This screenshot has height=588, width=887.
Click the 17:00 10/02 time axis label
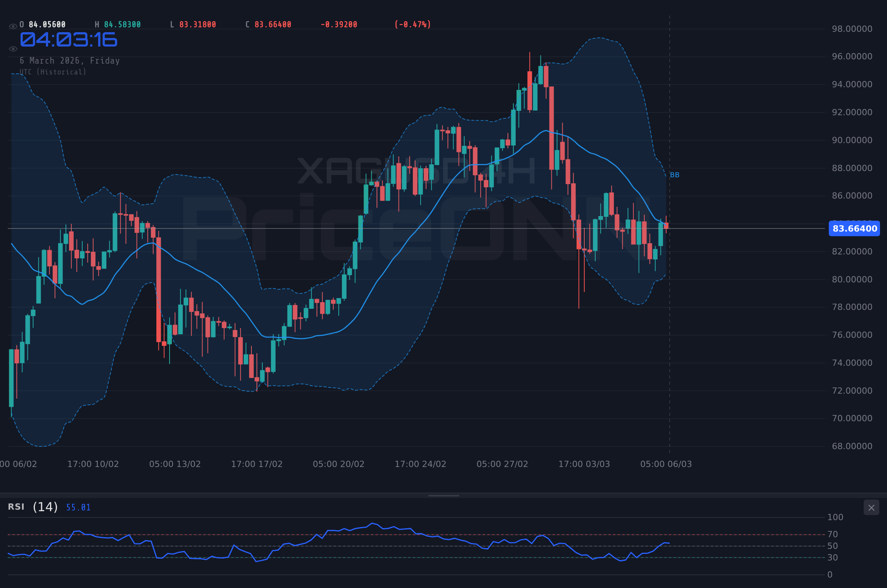click(93, 464)
